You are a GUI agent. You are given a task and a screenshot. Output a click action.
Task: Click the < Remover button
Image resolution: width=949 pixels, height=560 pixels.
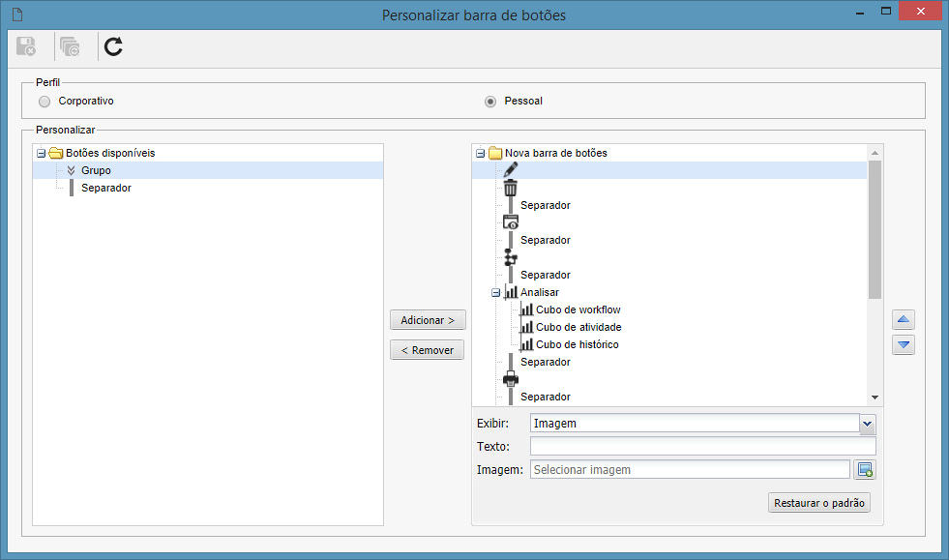tap(428, 350)
